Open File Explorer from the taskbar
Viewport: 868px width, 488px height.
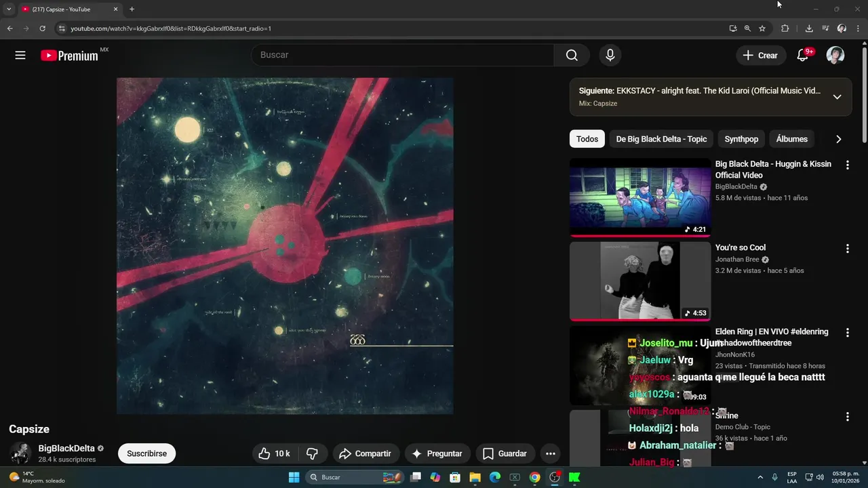click(x=475, y=477)
